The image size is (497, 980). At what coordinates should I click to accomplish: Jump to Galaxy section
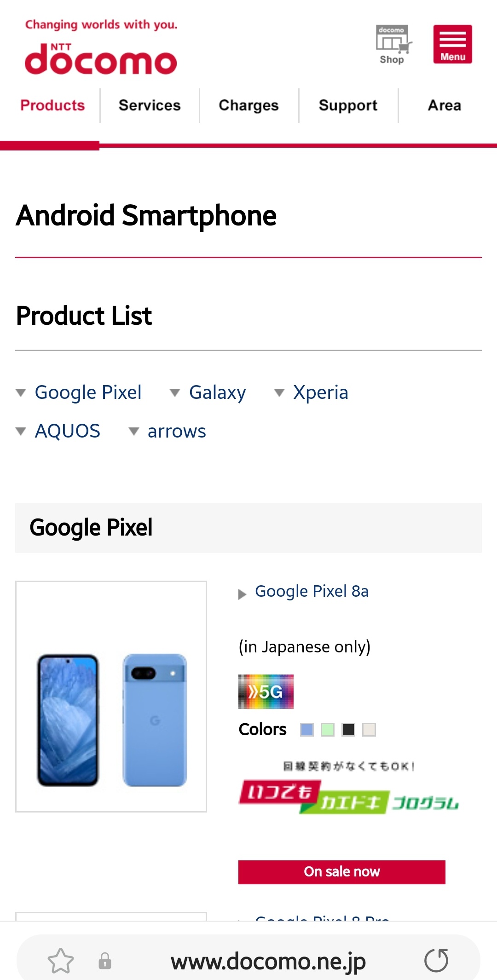coord(217,392)
